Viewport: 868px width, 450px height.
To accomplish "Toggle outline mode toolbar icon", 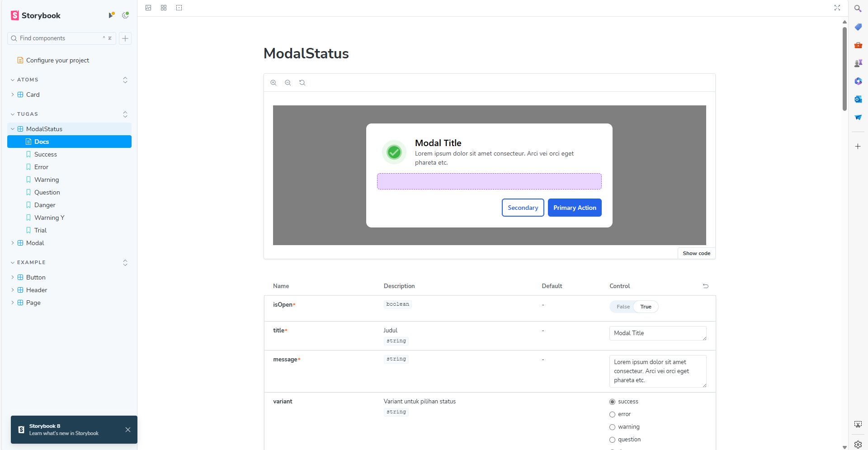I will (x=179, y=8).
